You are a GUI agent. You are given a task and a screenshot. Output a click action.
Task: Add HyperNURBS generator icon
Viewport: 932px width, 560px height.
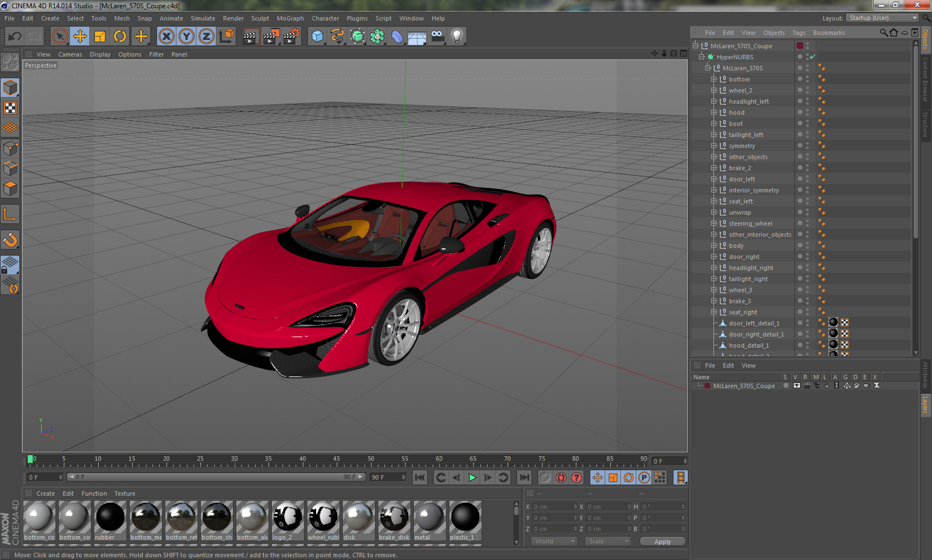point(357,37)
